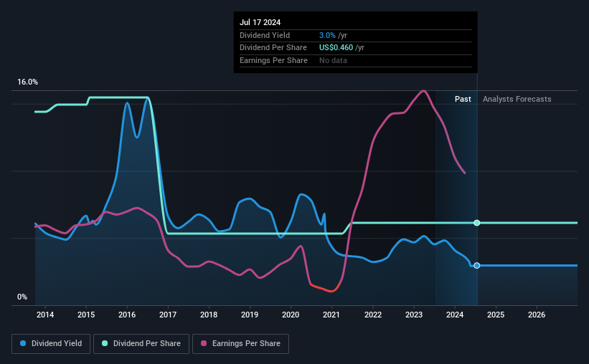
Task: Pick the 2023 x-axis year label
Action: [x=414, y=315]
